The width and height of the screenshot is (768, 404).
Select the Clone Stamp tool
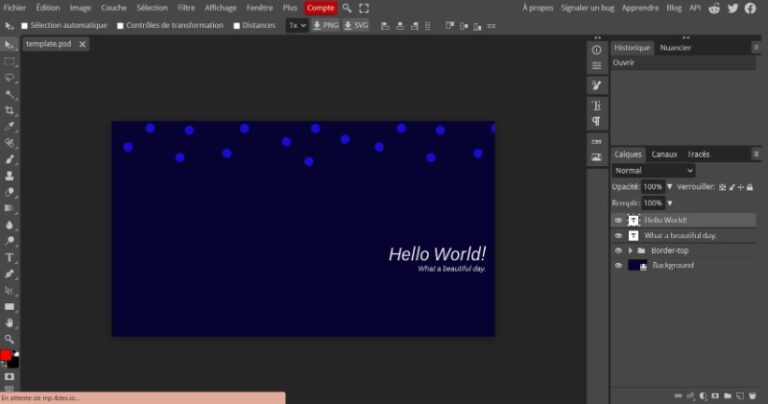(9, 175)
